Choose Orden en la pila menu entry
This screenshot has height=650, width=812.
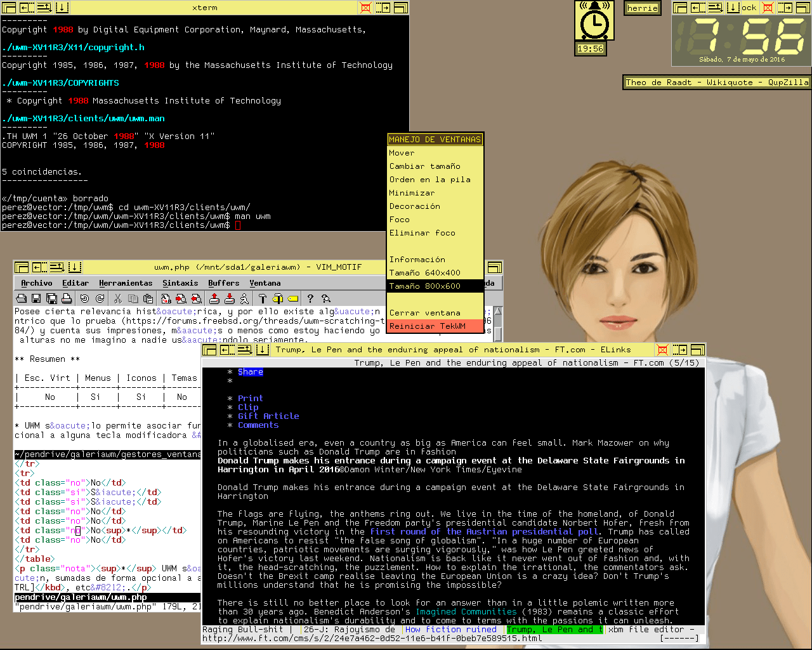coord(435,180)
